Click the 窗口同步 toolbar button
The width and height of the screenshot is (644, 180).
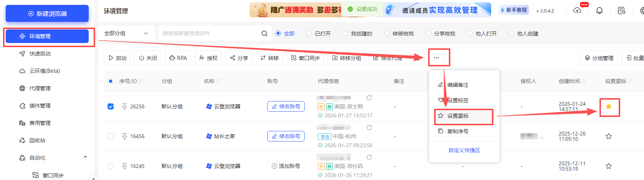pos(305,58)
